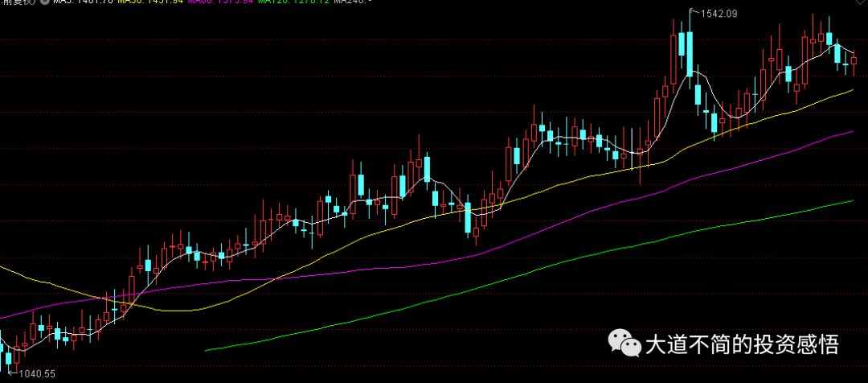Image resolution: width=868 pixels, height=383 pixels.
Task: Click the 1040.55 low price marker
Action: (37, 374)
